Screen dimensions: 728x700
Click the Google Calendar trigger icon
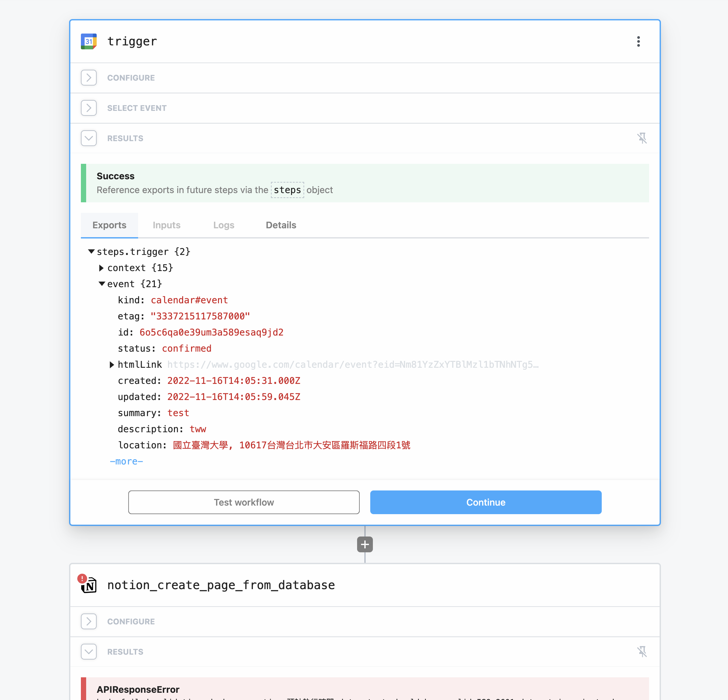tap(88, 41)
